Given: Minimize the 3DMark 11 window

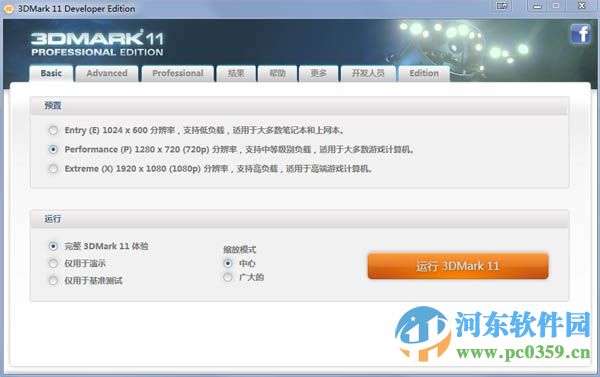Looking at the screenshot, I should click(537, 6).
